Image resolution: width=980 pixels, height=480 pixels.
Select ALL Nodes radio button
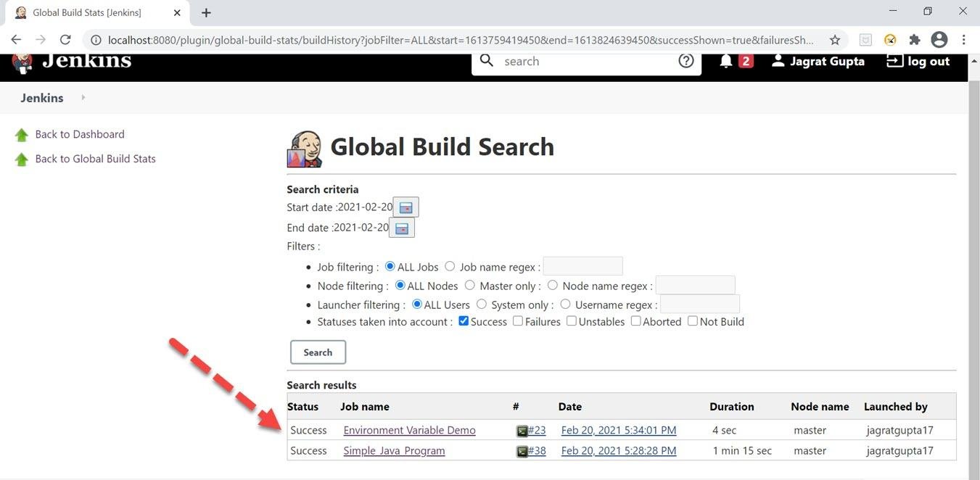pyautogui.click(x=400, y=285)
